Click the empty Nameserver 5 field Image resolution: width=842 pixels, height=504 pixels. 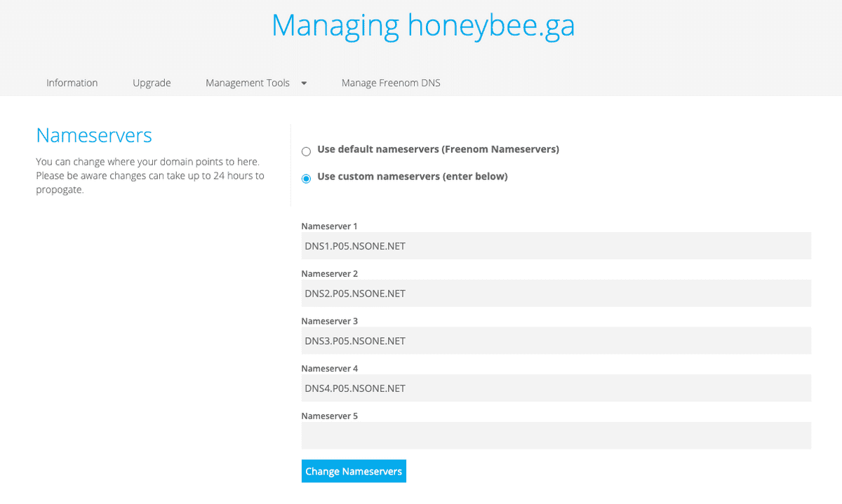(556, 435)
